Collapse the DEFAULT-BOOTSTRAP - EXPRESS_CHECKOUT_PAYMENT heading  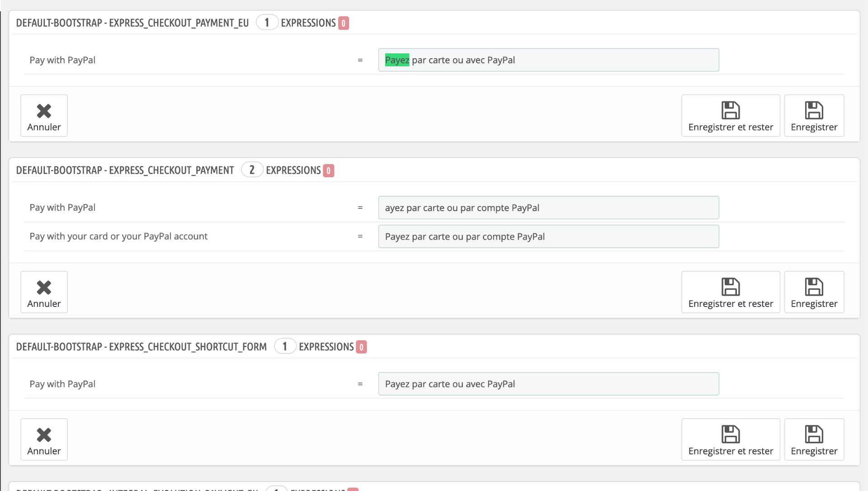(x=125, y=170)
